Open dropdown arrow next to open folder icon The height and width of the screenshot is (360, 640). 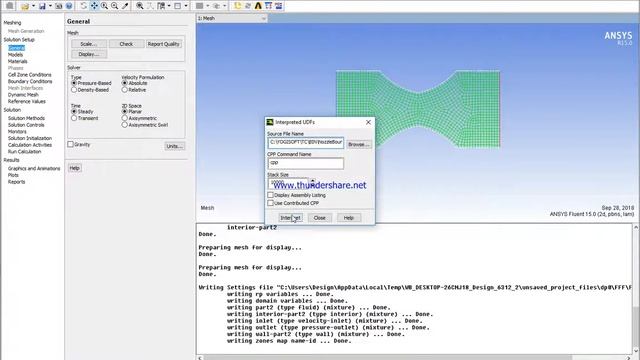pos(33,6)
